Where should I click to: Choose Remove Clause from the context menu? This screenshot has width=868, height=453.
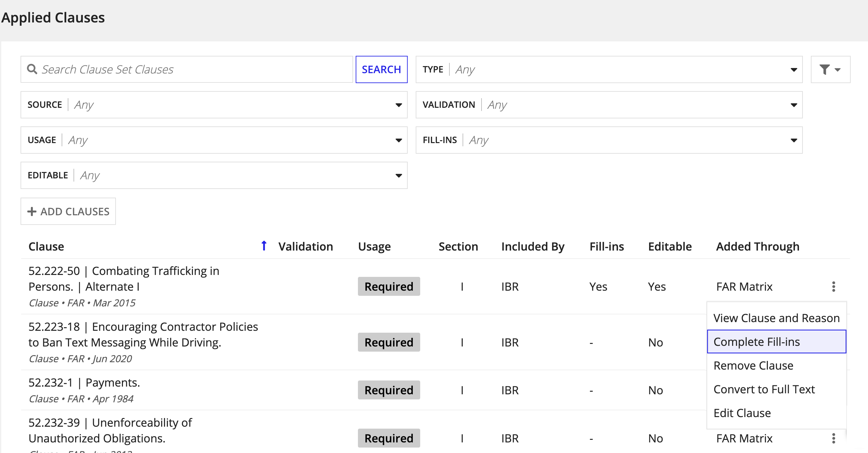776,365
